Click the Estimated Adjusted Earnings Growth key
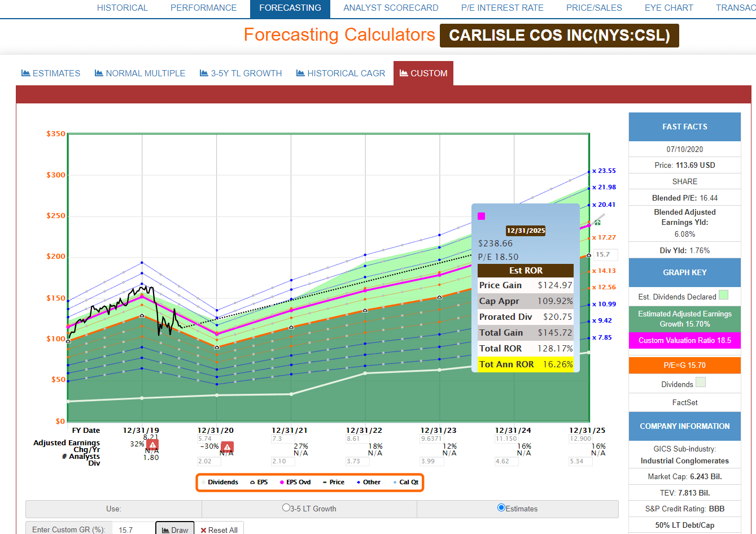The image size is (756, 534). [x=685, y=319]
